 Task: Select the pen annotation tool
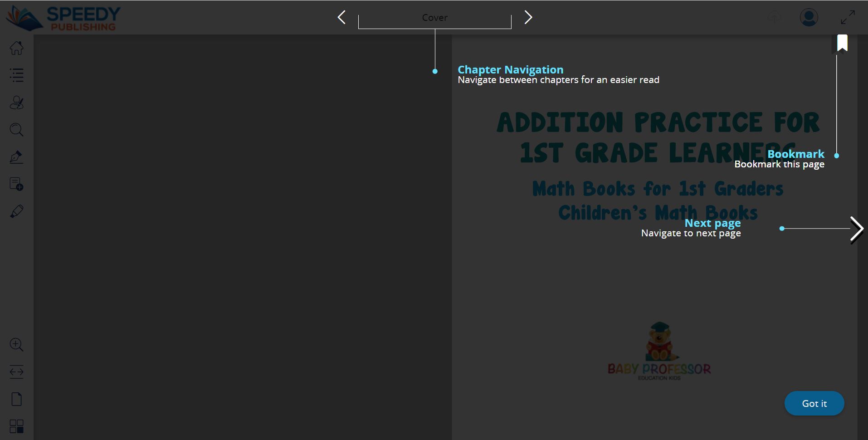pyautogui.click(x=17, y=157)
